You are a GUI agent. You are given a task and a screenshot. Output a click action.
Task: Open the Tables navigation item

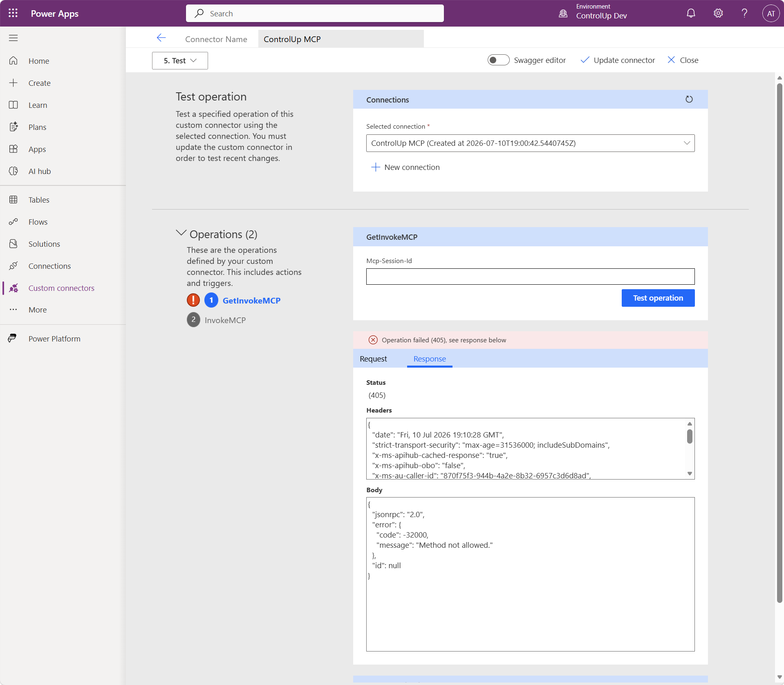click(39, 200)
